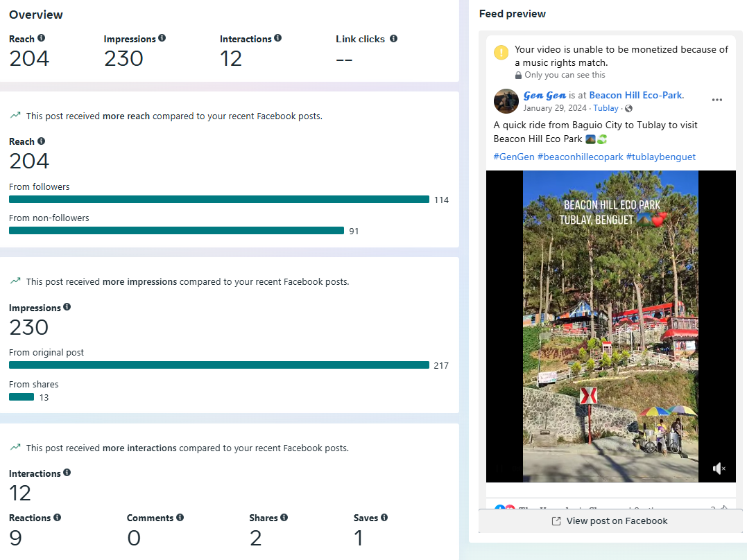
Task: Click the View post on Facebook button
Action: (x=610, y=521)
